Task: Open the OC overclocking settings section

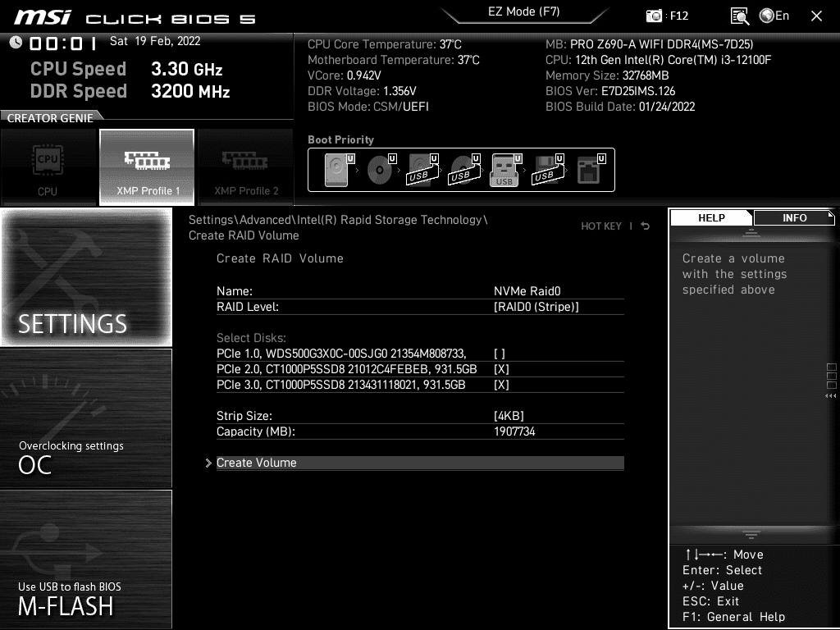Action: (x=86, y=418)
